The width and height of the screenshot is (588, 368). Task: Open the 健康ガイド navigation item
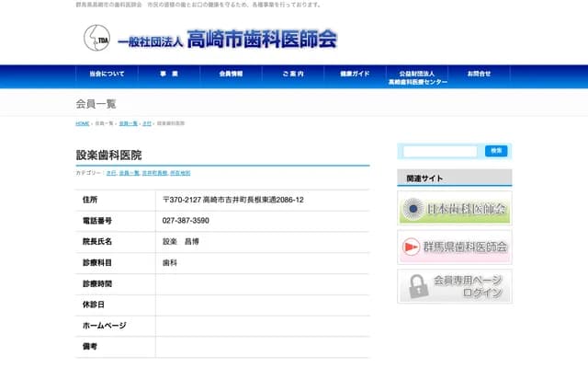pos(355,74)
